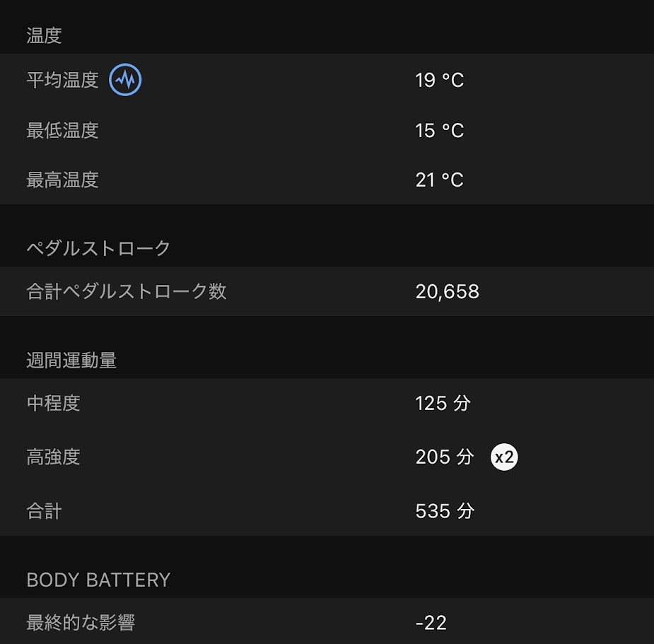Click the 535 分 total minutes value
Viewport: 654px width, 644px height.
coord(444,511)
